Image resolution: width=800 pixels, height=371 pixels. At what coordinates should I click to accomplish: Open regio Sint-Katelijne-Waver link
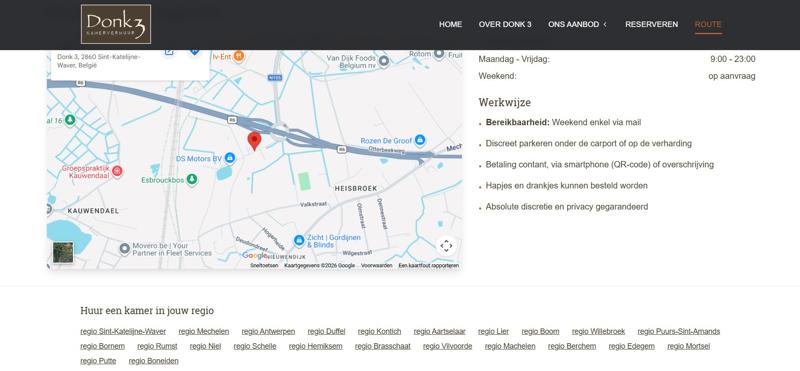coord(123,331)
